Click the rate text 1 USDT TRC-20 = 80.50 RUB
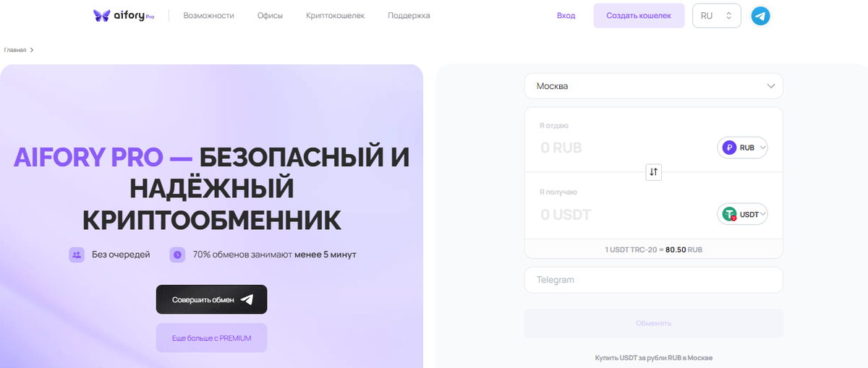868x368 pixels. pos(653,249)
